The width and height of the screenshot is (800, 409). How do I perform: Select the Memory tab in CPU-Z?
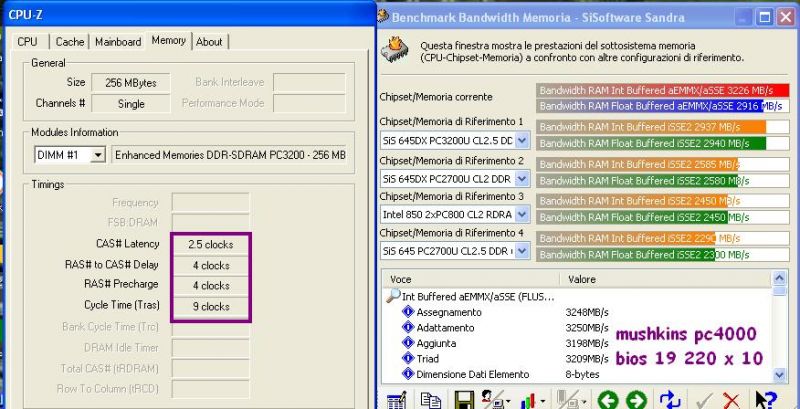tap(168, 41)
